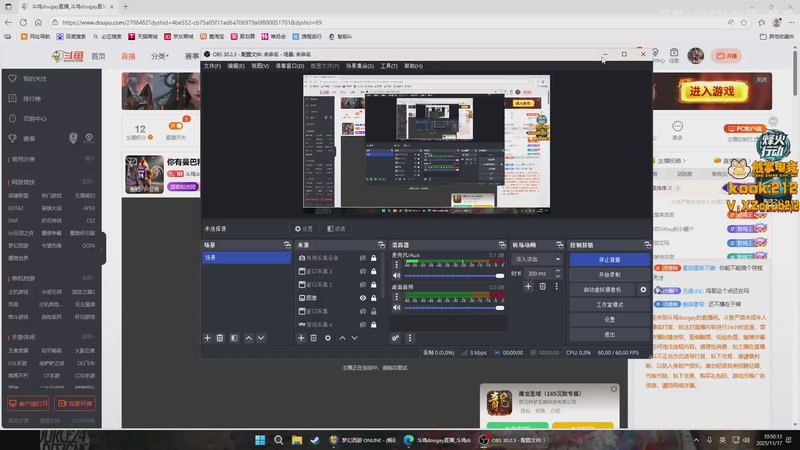
Task: Pop out the Controls dock panel
Action: click(647, 245)
